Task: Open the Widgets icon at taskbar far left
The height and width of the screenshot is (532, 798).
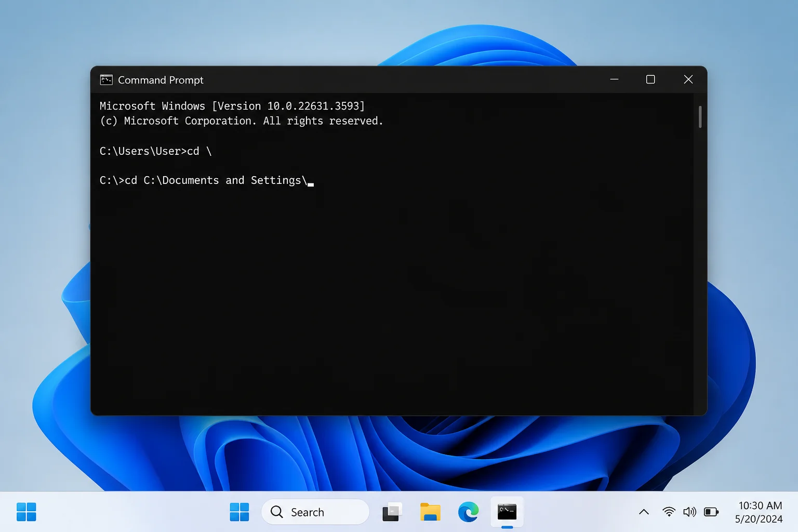Action: (26, 512)
